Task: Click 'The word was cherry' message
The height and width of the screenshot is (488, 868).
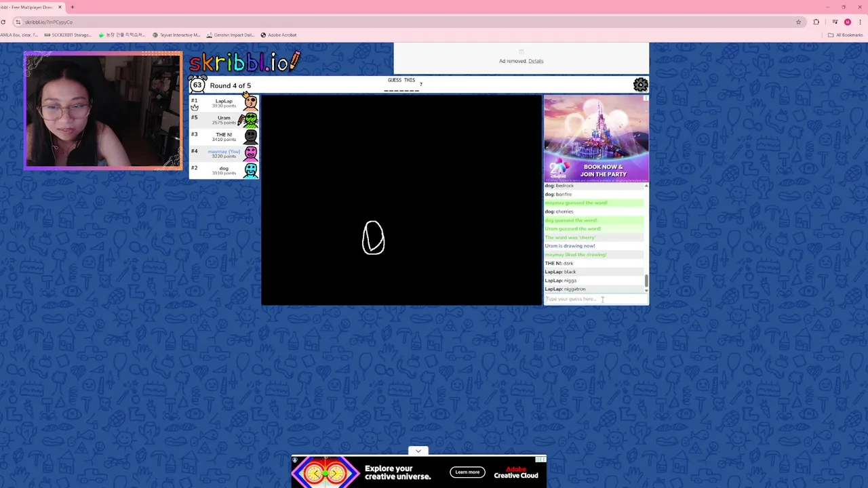Action: tap(570, 237)
